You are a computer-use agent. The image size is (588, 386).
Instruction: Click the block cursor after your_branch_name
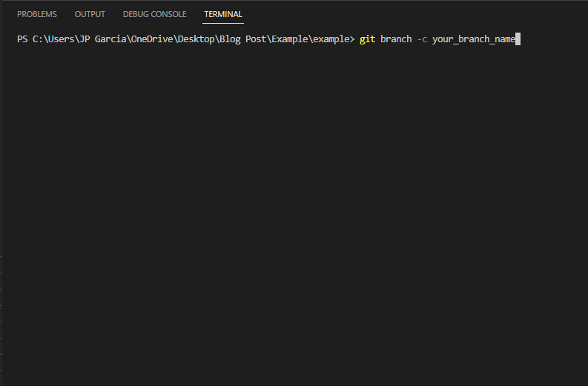coord(518,39)
